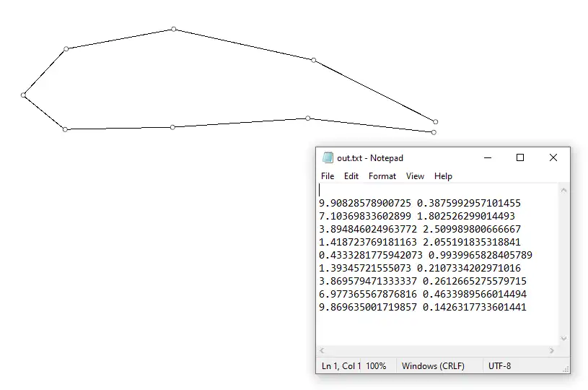Click the value 0.1426317733601441
The width and height of the screenshot is (588, 390).
(x=475, y=307)
